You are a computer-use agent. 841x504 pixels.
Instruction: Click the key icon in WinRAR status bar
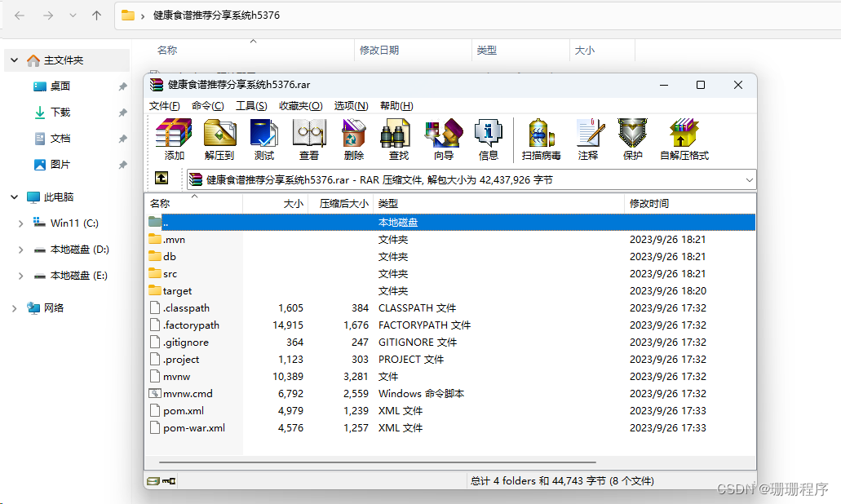169,481
